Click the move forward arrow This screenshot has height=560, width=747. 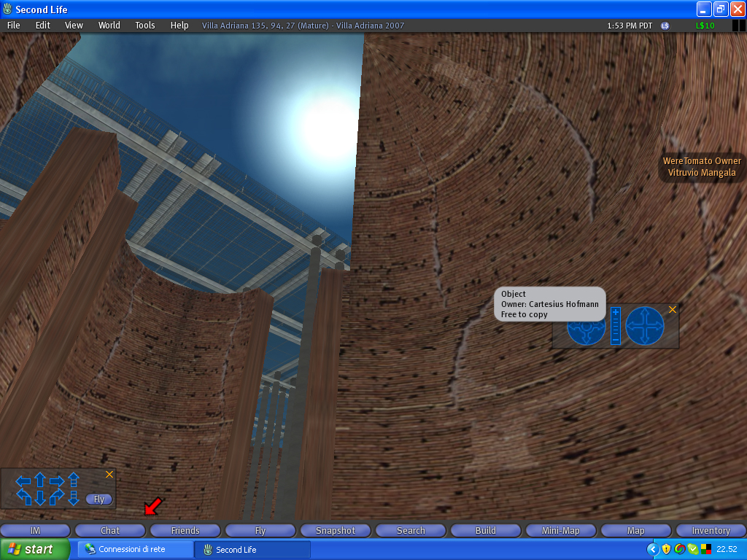[40, 480]
